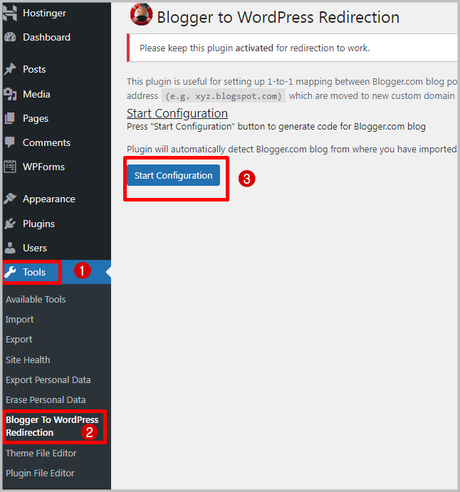The height and width of the screenshot is (492, 460).
Task: Open the Plugins menu label
Action: pos(39,224)
